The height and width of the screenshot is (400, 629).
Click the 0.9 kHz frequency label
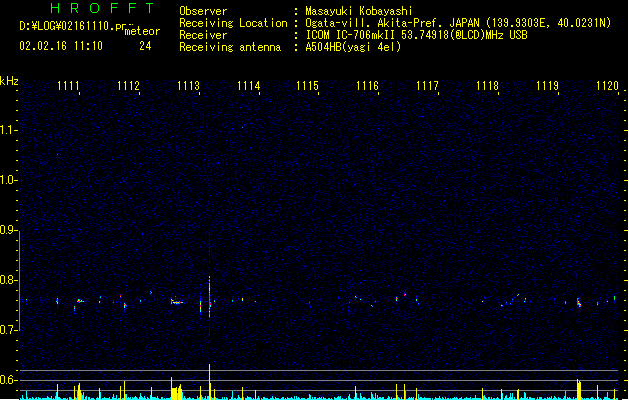tap(8, 230)
